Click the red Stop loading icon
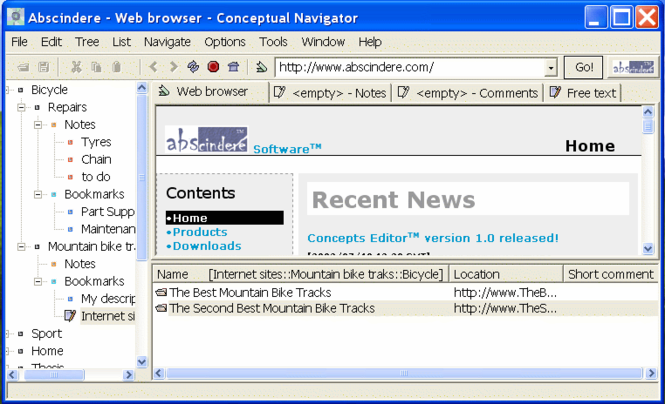 click(x=213, y=67)
